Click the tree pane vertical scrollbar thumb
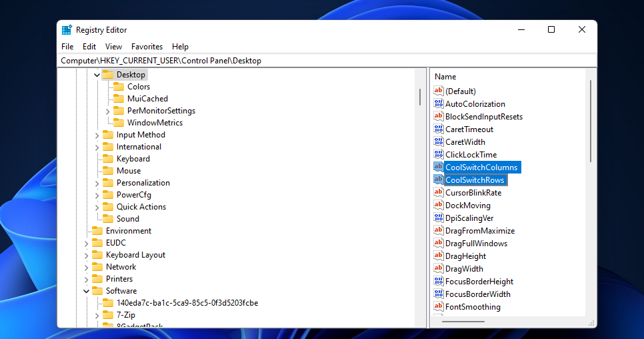This screenshot has width=644, height=339. tap(420, 97)
